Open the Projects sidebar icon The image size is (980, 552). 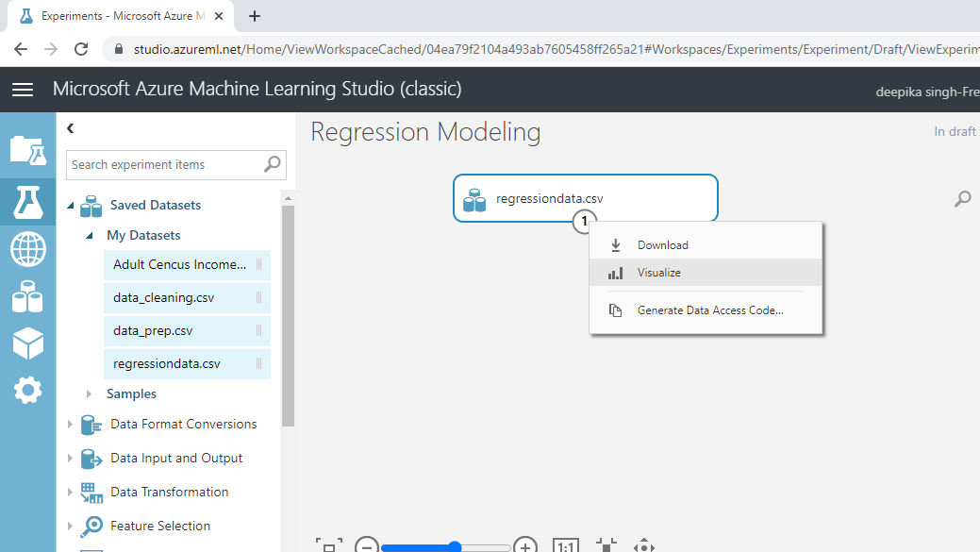tap(28, 150)
